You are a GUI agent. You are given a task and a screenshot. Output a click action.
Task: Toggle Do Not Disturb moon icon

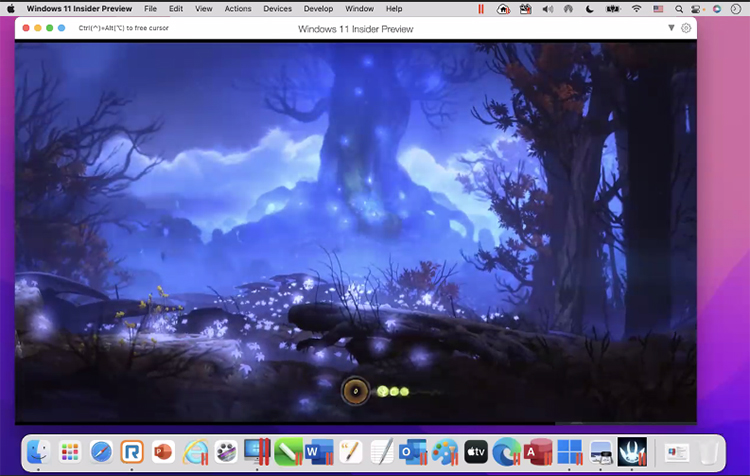click(x=590, y=9)
